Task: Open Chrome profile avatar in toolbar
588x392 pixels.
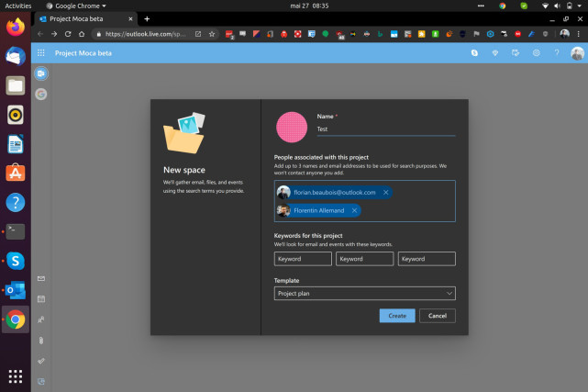Action: click(x=564, y=34)
